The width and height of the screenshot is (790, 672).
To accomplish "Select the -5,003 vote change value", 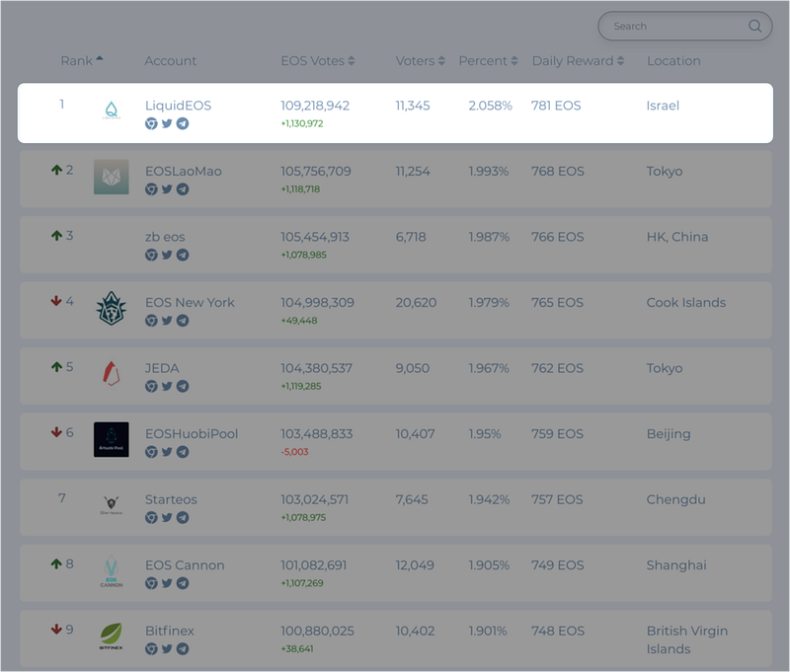I will tap(294, 452).
